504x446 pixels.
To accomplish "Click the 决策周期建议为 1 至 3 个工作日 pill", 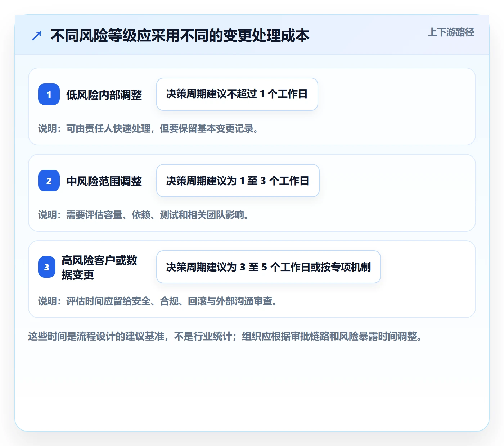I will point(238,181).
